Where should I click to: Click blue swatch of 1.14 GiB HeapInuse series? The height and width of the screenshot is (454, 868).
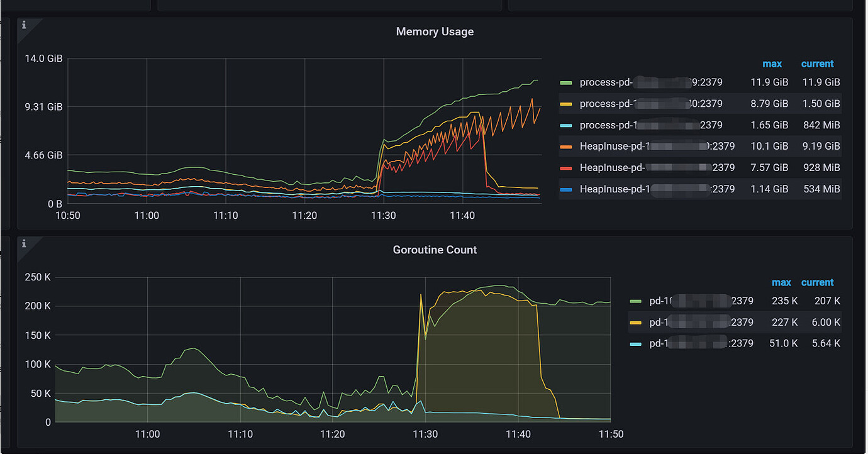[x=566, y=189]
